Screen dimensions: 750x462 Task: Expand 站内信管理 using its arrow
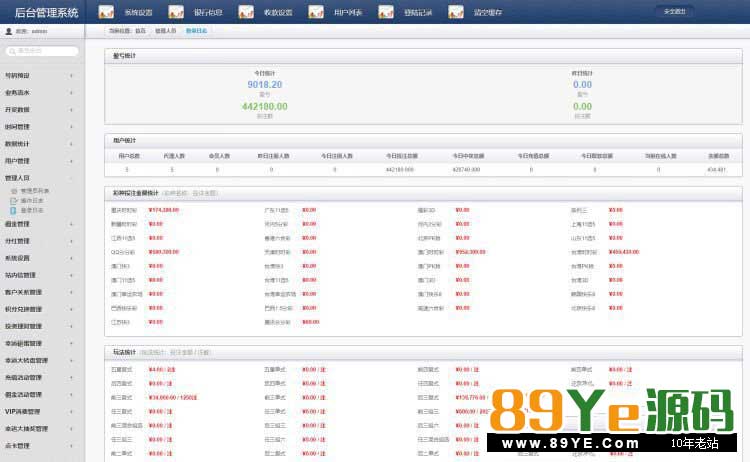[x=71, y=275]
